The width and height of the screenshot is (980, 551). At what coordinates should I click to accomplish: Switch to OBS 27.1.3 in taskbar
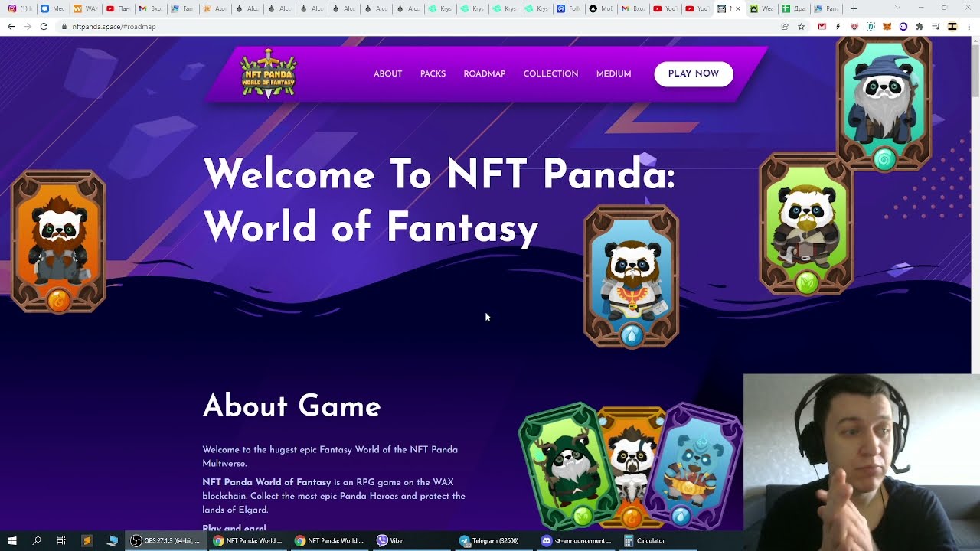[x=166, y=540]
